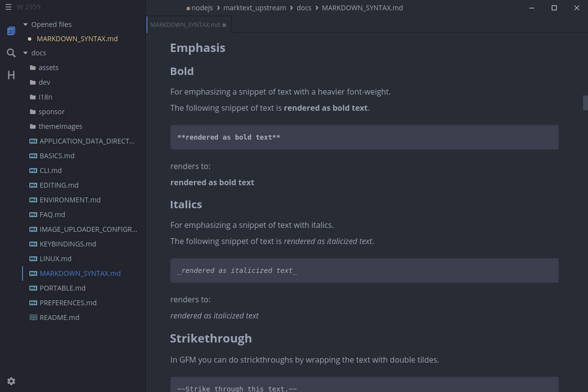Click the assets folder icon
588x392 pixels.
(33, 68)
